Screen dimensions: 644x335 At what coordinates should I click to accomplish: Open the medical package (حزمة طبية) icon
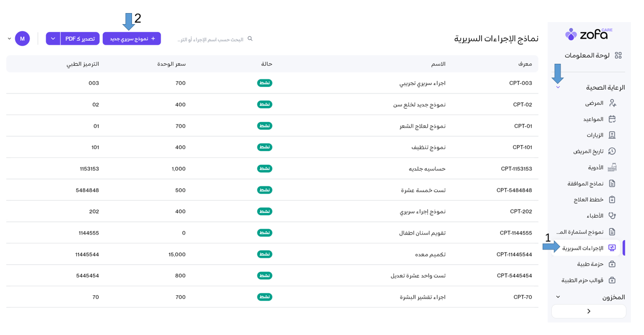(612, 264)
